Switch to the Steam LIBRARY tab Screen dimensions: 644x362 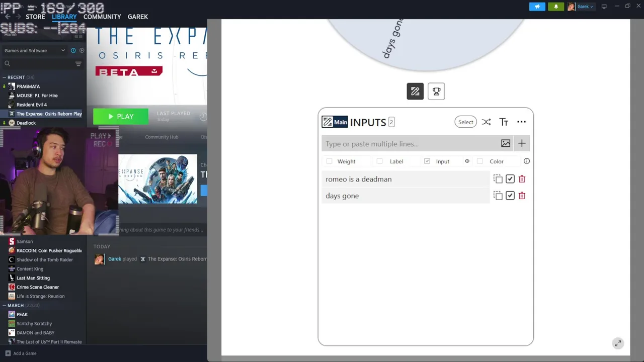pos(64,17)
